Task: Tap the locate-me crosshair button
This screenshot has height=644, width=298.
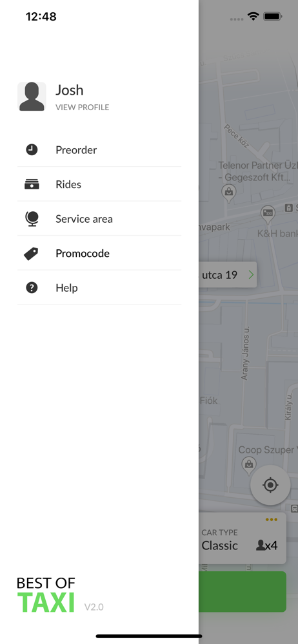Action: [270, 485]
